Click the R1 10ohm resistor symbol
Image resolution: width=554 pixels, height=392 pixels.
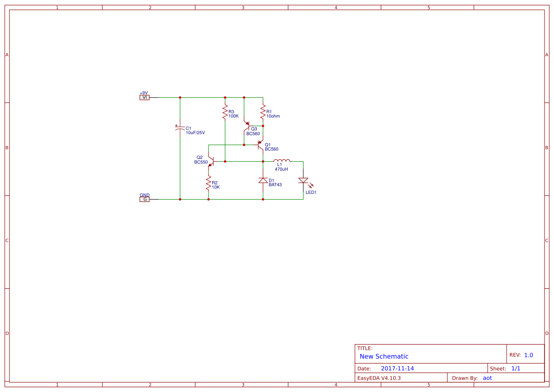click(263, 112)
